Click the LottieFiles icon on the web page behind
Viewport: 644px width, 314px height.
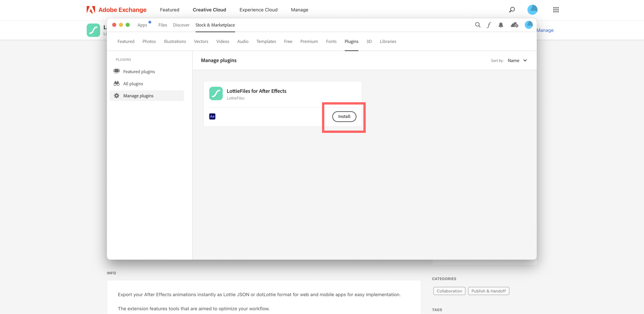coord(93,30)
